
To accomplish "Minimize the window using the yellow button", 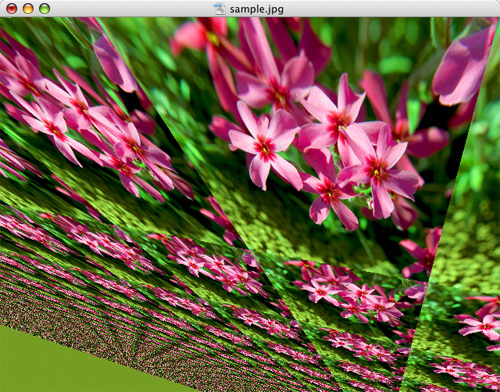I will click(28, 9).
